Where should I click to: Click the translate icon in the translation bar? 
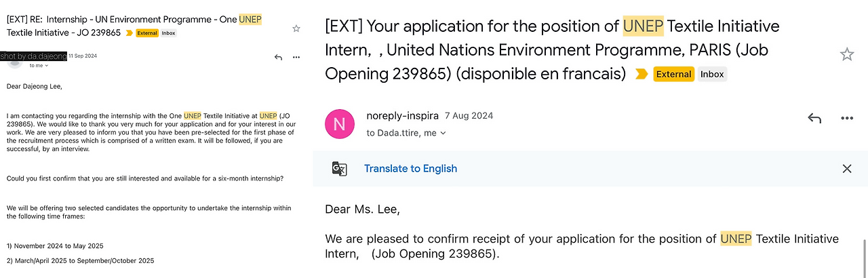339,169
